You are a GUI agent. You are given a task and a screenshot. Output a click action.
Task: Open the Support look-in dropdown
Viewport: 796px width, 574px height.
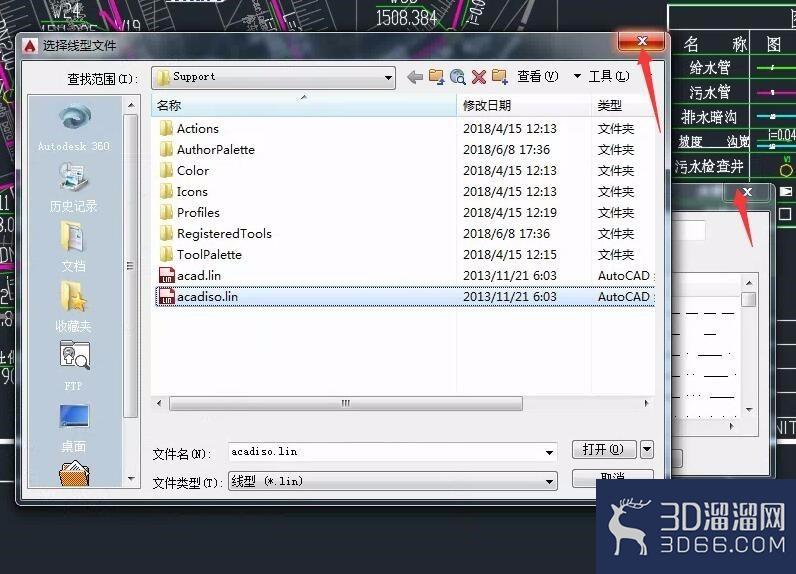coord(273,78)
